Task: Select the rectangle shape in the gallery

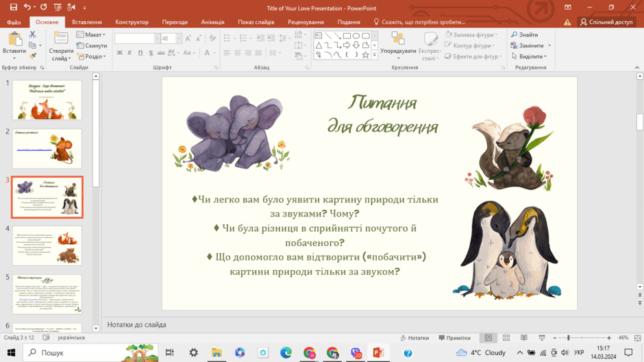Action: 347,36
